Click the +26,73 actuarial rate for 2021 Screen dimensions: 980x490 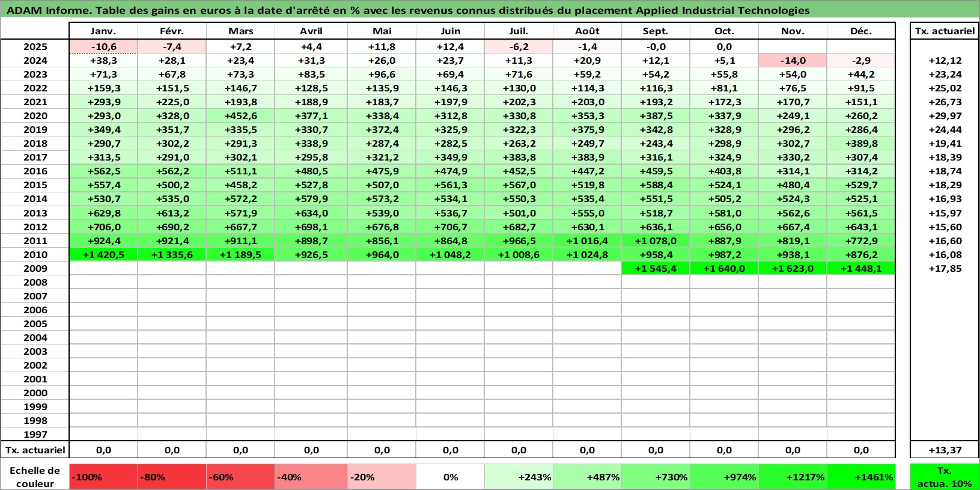(945, 102)
